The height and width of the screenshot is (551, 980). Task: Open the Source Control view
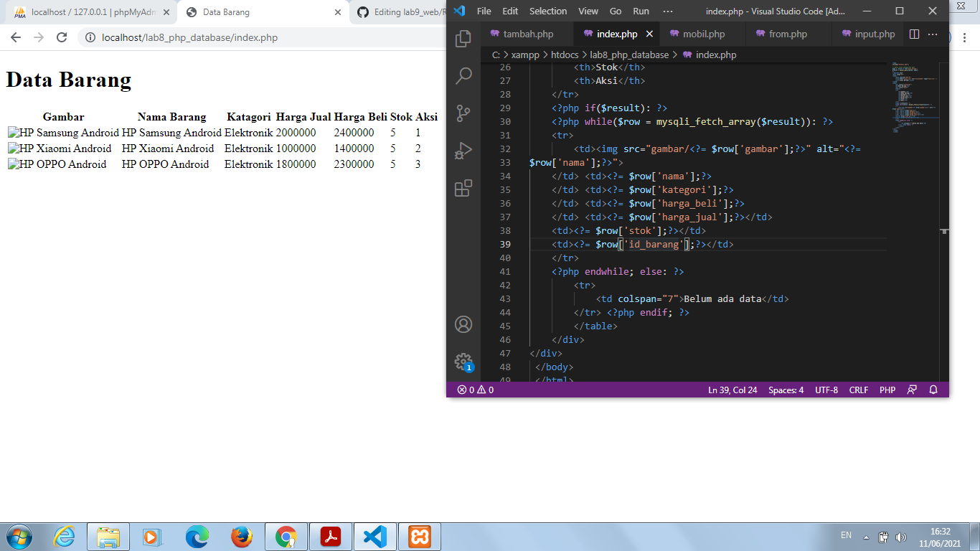(463, 113)
